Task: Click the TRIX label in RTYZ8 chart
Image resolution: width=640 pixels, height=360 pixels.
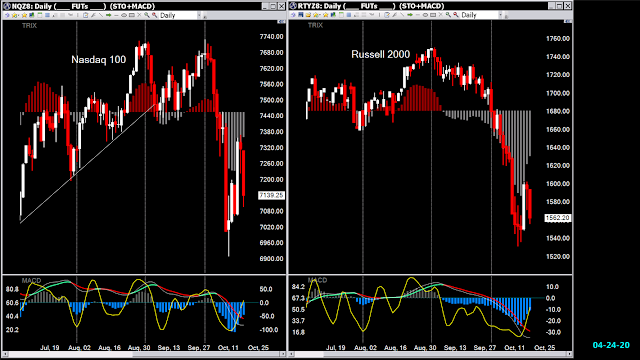Action: coord(315,25)
